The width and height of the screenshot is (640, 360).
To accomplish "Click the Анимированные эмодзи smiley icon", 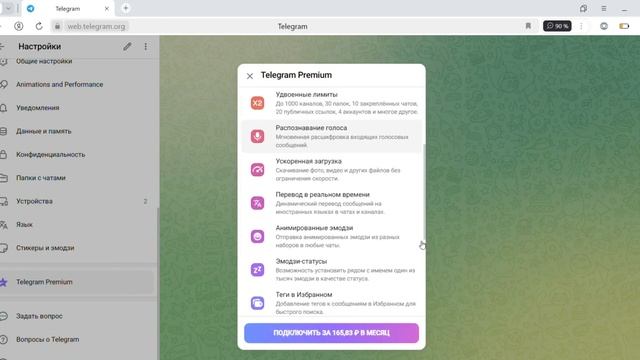I will (257, 236).
